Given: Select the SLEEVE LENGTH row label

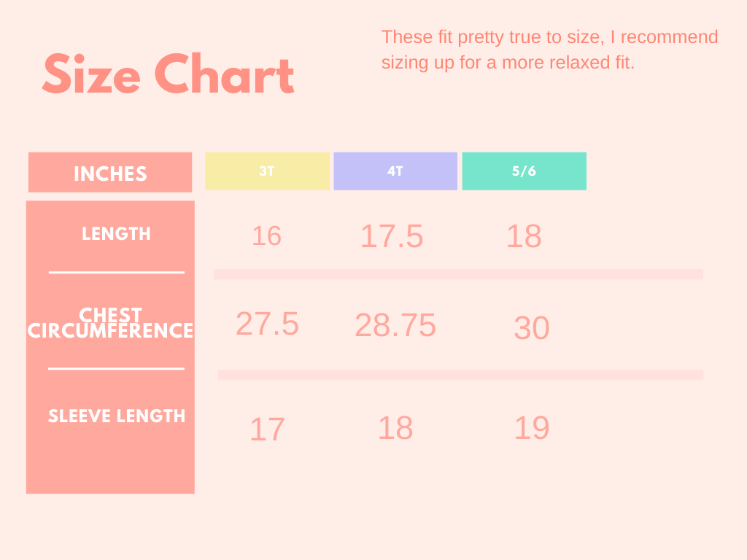Looking at the screenshot, I should click(x=116, y=416).
